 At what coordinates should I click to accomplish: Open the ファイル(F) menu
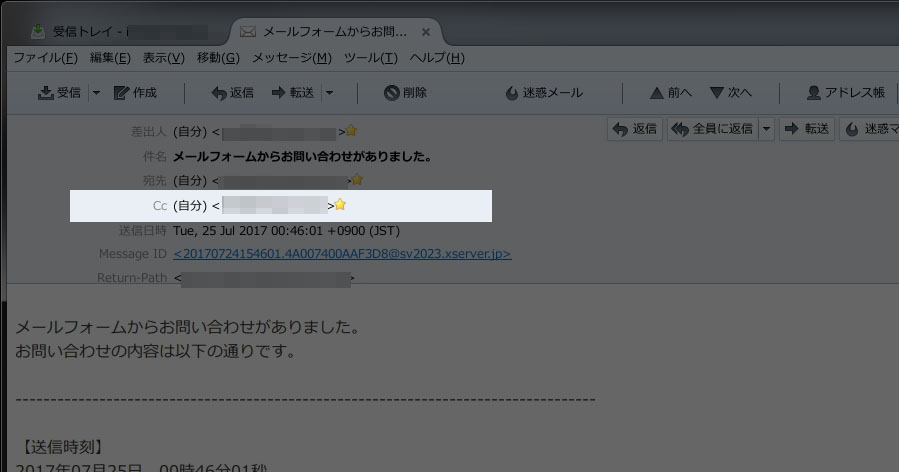45,58
